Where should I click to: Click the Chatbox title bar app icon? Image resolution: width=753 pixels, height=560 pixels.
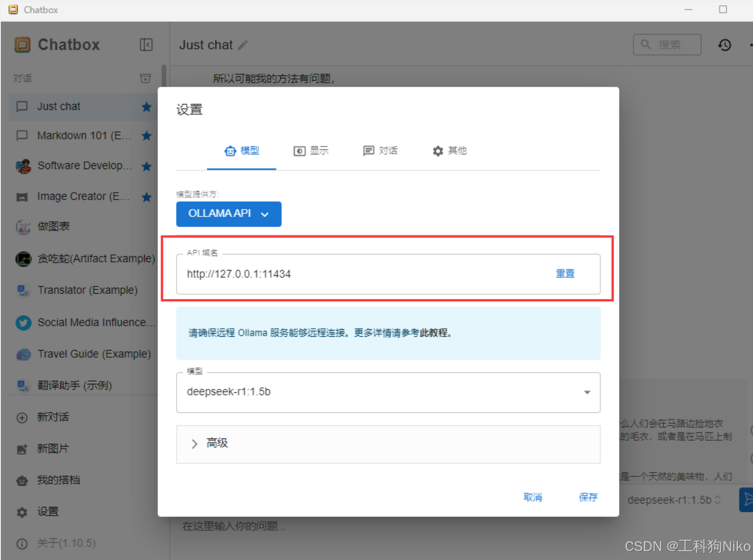(x=13, y=9)
